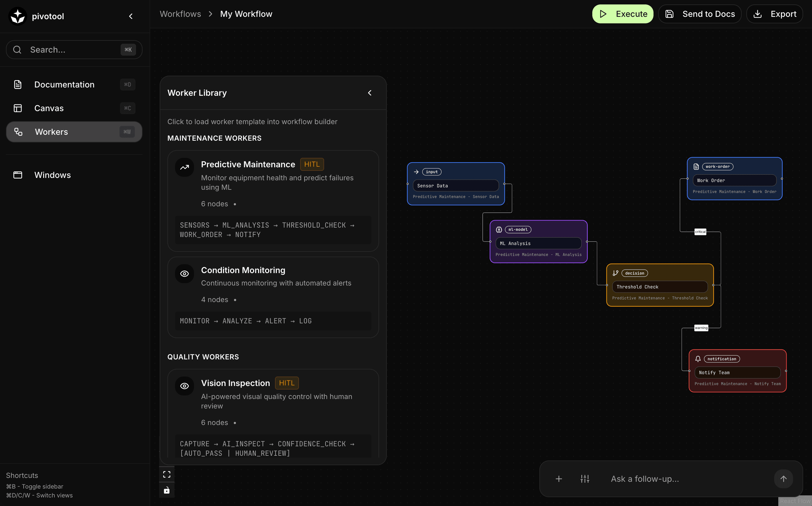Screen dimensions: 812x506
Task: Click the pivotool logo icon
Action: [17, 16]
